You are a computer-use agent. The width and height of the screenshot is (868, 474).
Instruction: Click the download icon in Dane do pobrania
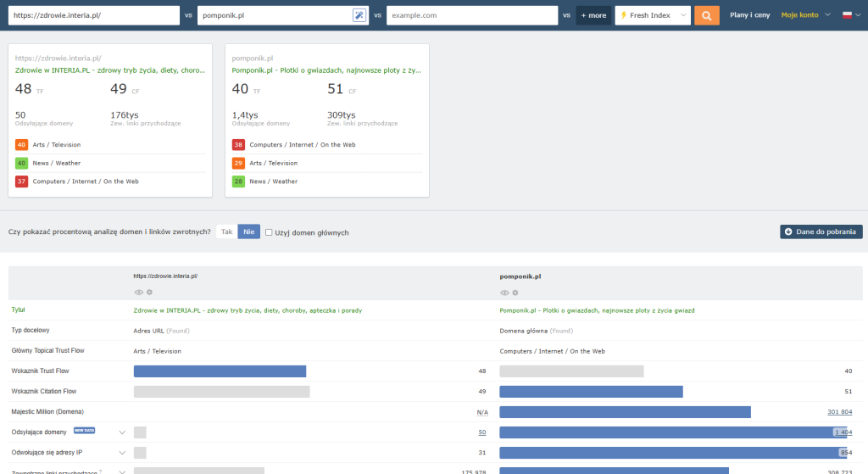(x=788, y=231)
